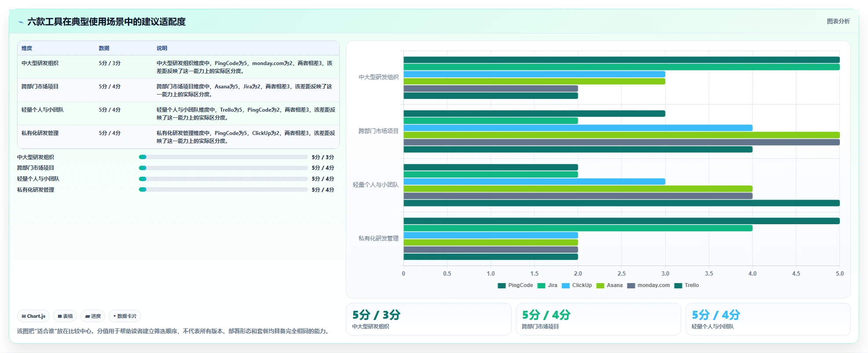
Task: Open the 轻量个人与小团队 data card below the chart
Action: [x=768, y=319]
